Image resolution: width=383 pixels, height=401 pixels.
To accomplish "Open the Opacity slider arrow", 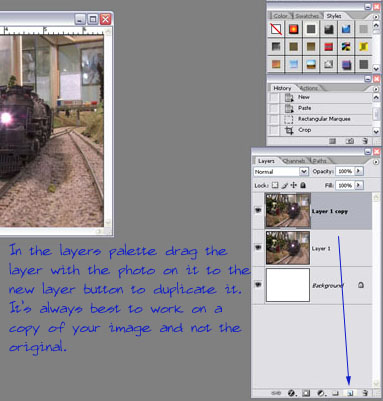I will (x=358, y=171).
